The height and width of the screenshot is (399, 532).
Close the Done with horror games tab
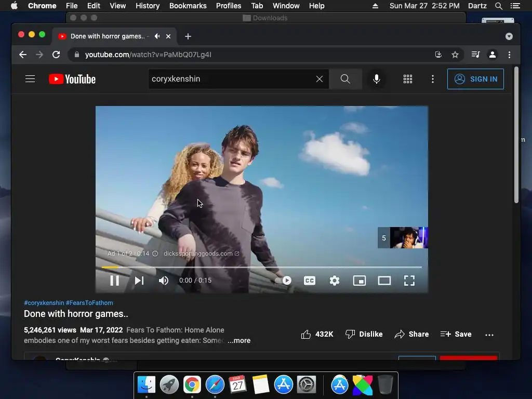pyautogui.click(x=168, y=36)
